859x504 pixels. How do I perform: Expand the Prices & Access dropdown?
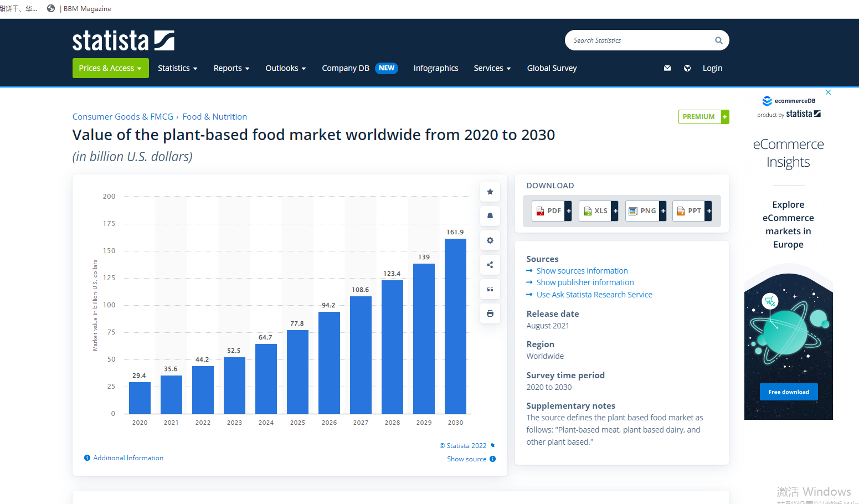point(110,68)
